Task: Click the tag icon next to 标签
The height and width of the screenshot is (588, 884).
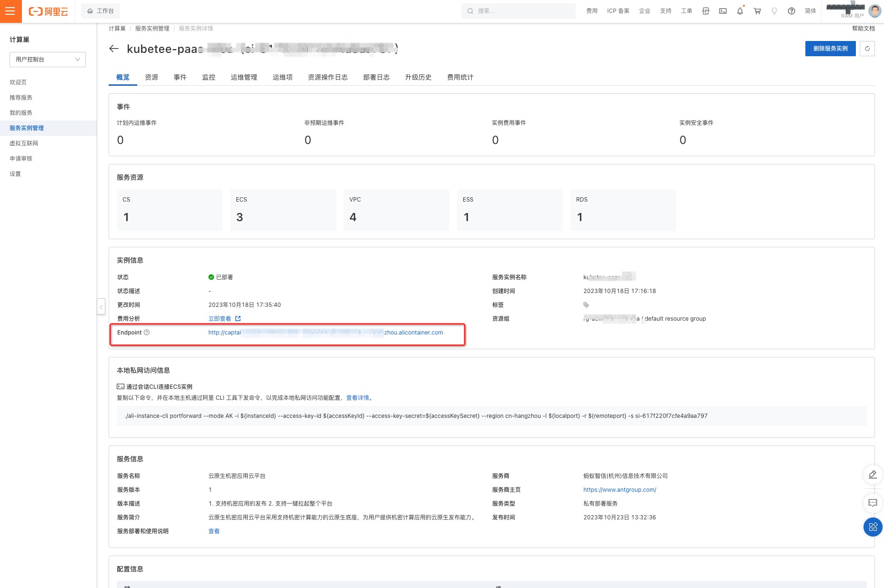Action: (586, 305)
